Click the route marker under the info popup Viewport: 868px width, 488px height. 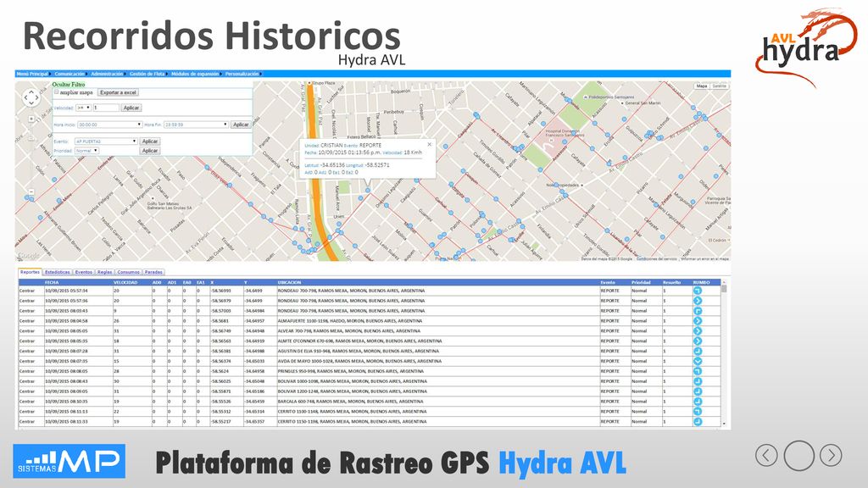368,191
